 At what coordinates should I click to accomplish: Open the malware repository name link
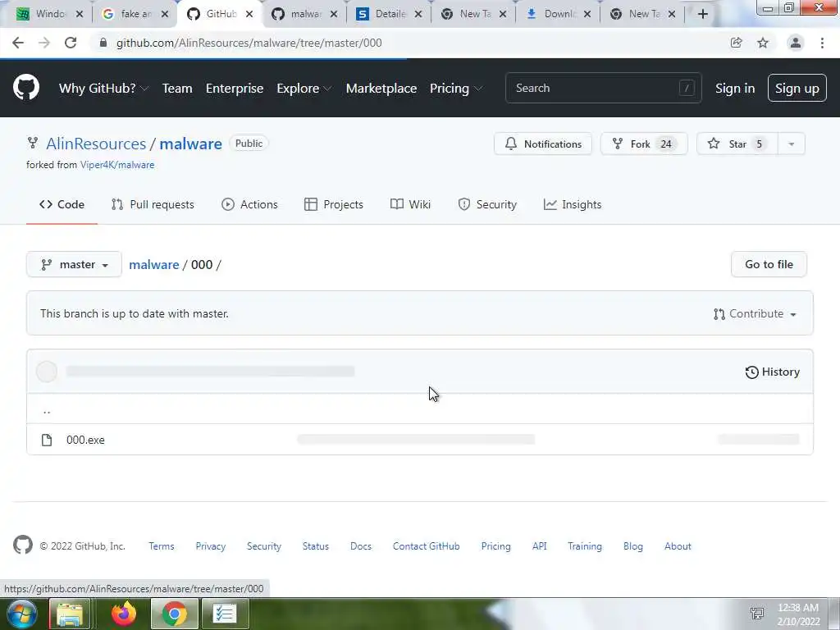coord(190,144)
